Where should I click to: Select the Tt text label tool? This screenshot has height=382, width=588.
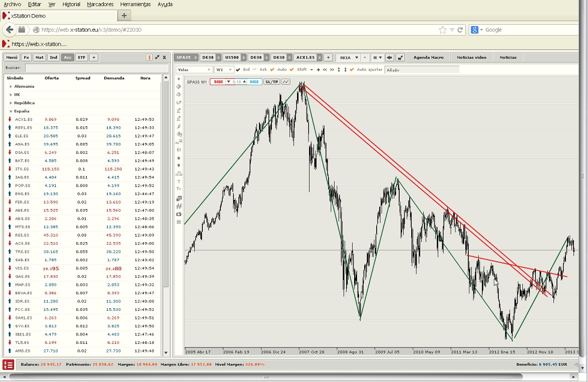tap(179, 189)
